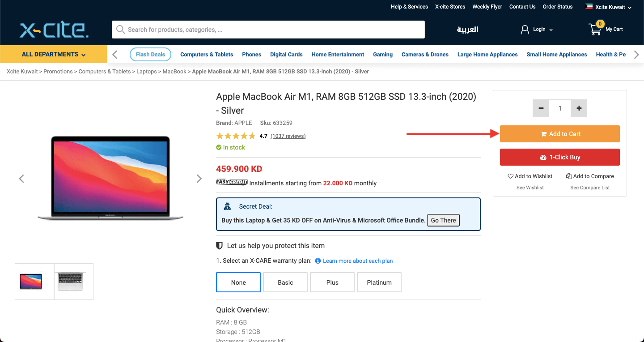Expand the ALL DEPARTMENTS dropdown
Viewport: 644px width, 342px height.
pyautogui.click(x=53, y=53)
